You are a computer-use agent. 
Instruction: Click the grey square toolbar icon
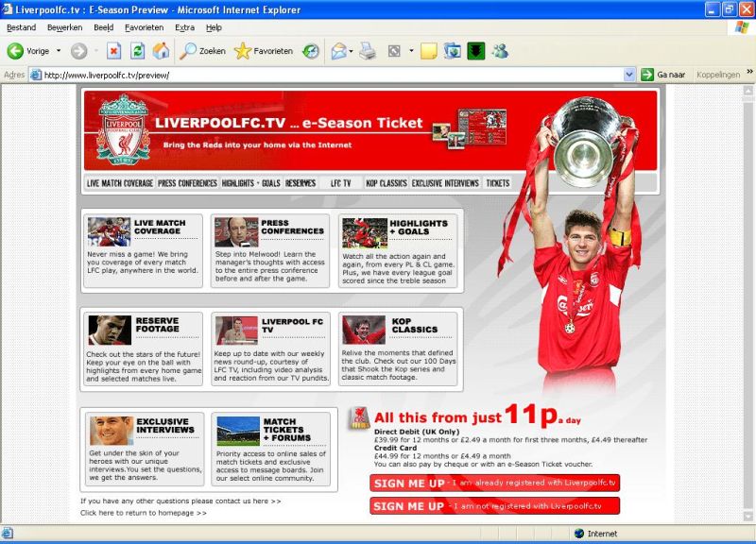click(x=394, y=51)
